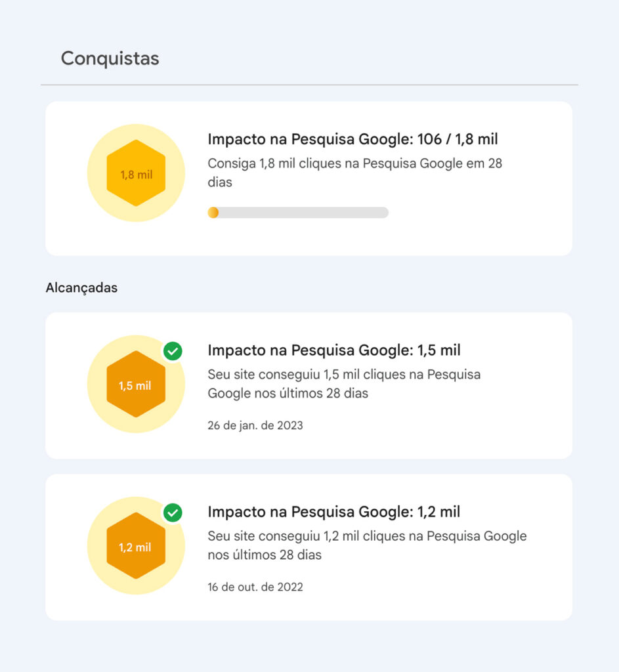This screenshot has width=619, height=672.
Task: Select the Alcançadas section label
Action: (x=81, y=287)
